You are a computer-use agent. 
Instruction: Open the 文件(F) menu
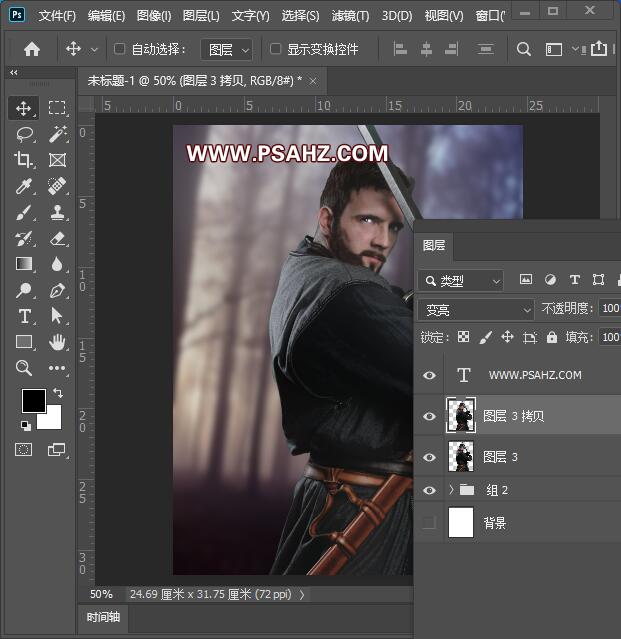click(57, 16)
